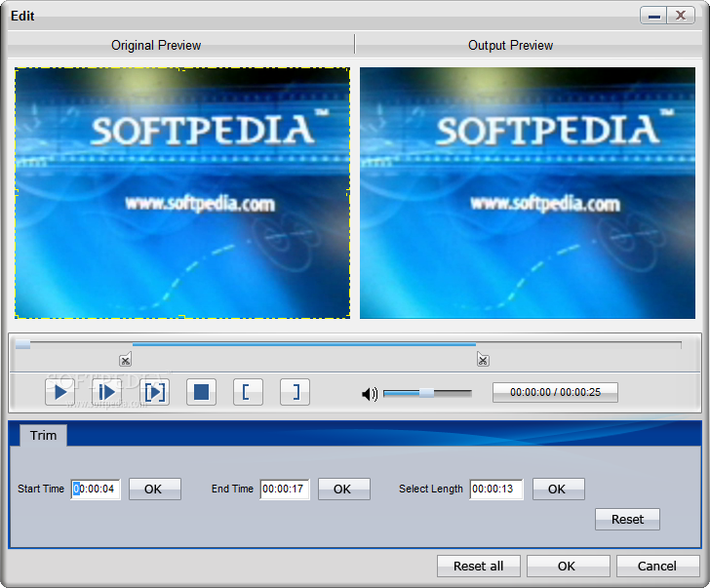Set trim start point with left bracket
710x588 pixels.
click(x=248, y=392)
